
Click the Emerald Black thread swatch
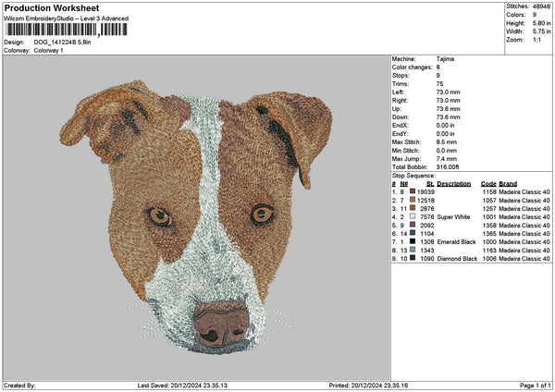[x=413, y=241]
